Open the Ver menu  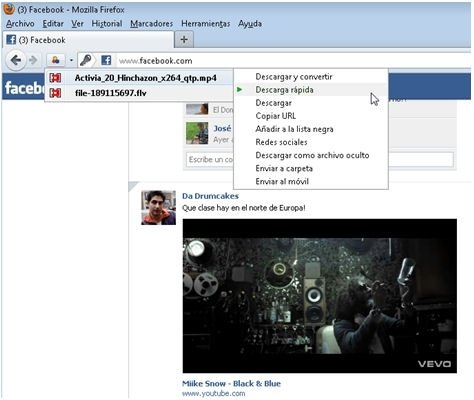pos(77,24)
